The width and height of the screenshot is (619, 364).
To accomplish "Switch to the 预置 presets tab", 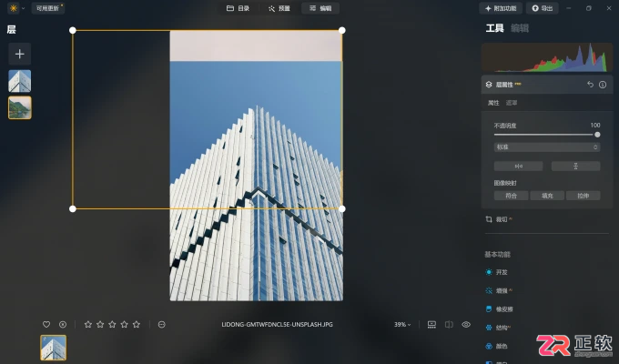I will pos(279,8).
